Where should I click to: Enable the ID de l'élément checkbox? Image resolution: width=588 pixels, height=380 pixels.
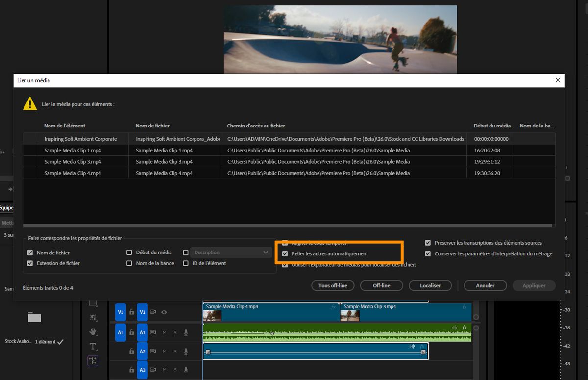click(186, 263)
